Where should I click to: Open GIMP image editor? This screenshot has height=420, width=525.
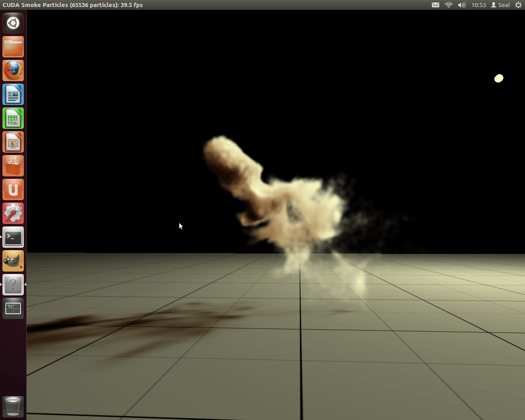point(13,260)
